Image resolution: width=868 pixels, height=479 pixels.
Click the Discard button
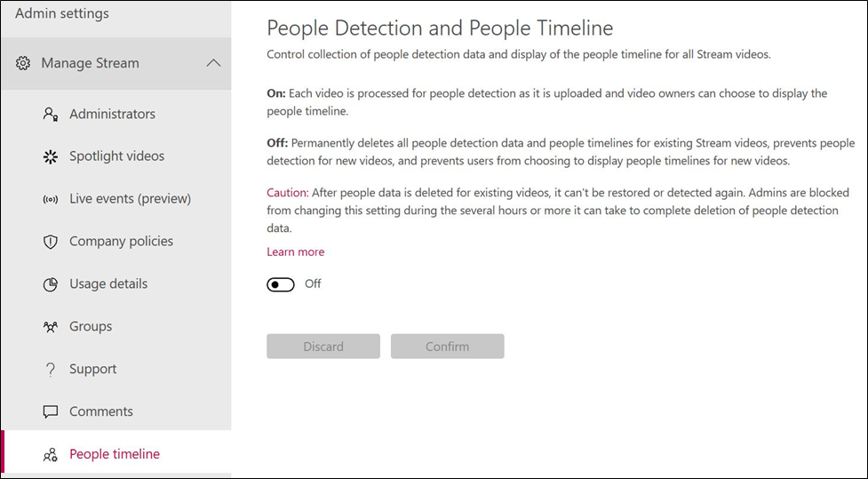coord(323,346)
